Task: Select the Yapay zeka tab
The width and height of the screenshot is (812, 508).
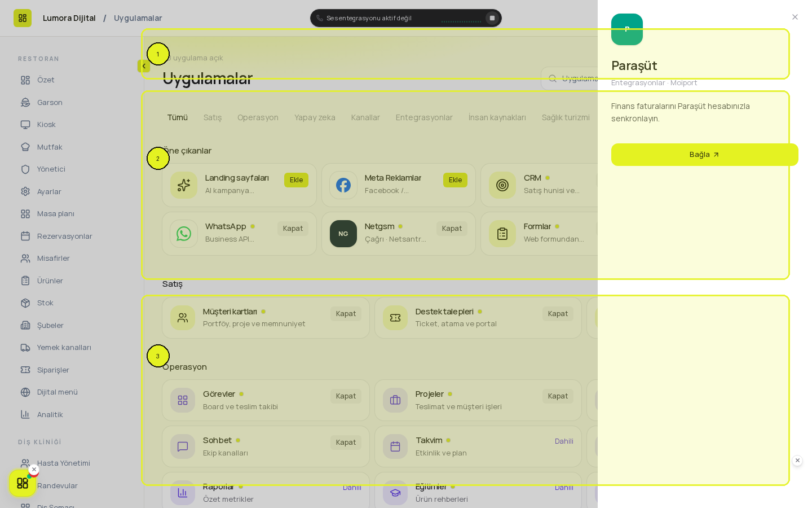Action: point(315,117)
